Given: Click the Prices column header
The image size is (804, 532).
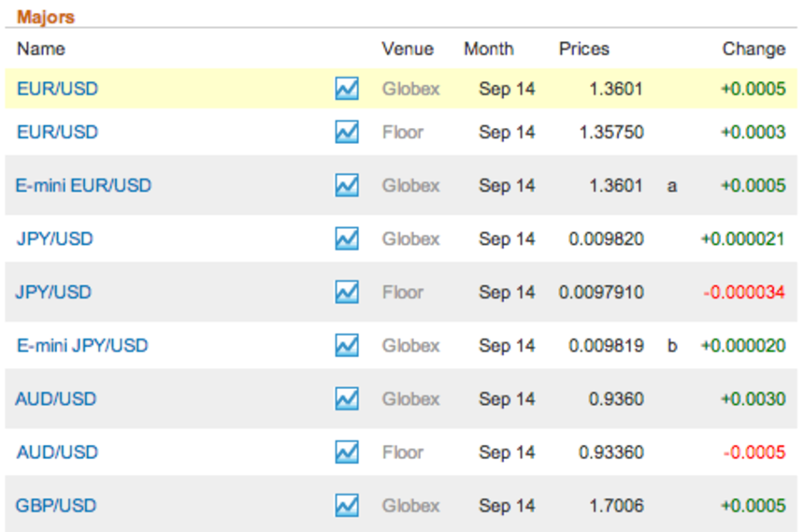Looking at the screenshot, I should 583,49.
